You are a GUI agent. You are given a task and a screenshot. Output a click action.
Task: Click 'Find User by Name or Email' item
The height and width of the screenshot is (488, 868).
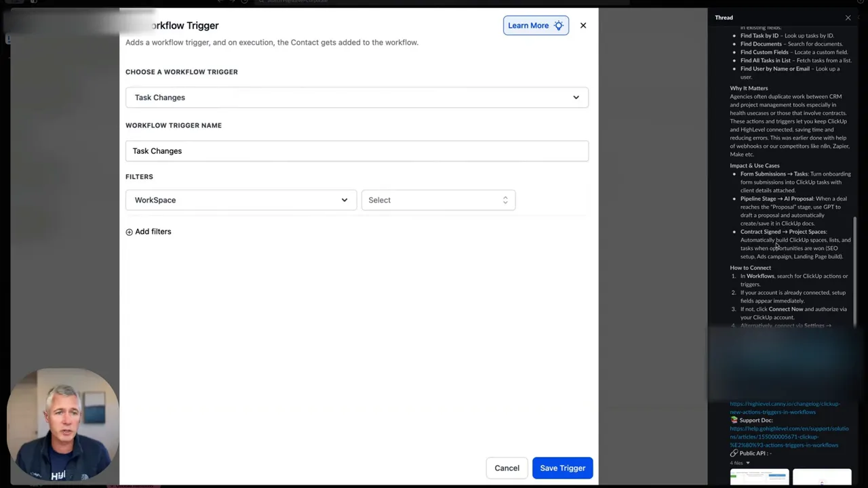pyautogui.click(x=790, y=73)
